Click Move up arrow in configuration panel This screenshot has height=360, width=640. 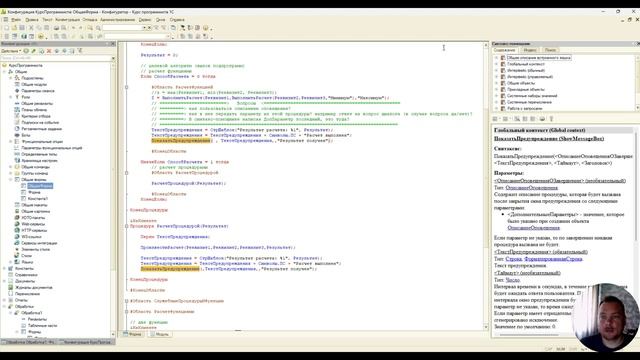(57, 51)
